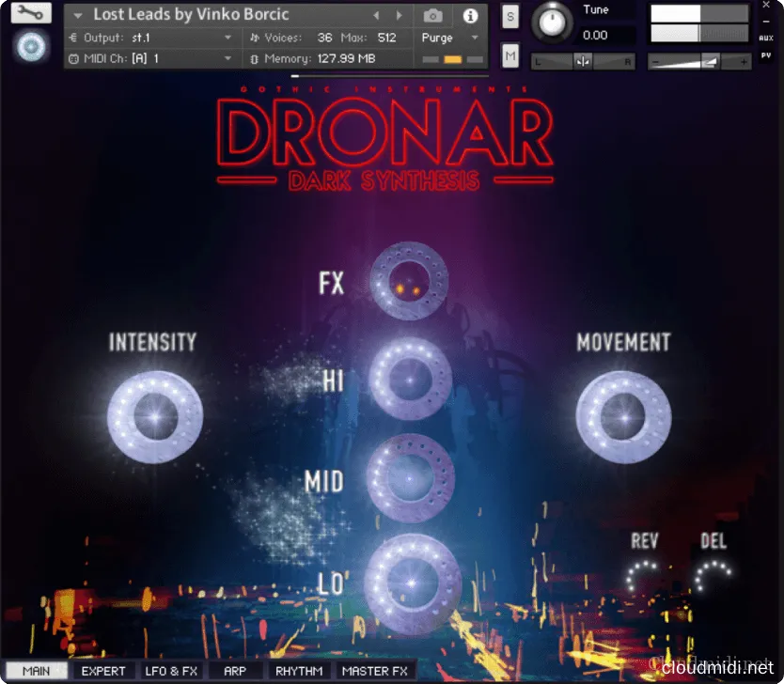This screenshot has width=784, height=684.
Task: Click the camera snapshot icon
Action: tap(432, 15)
